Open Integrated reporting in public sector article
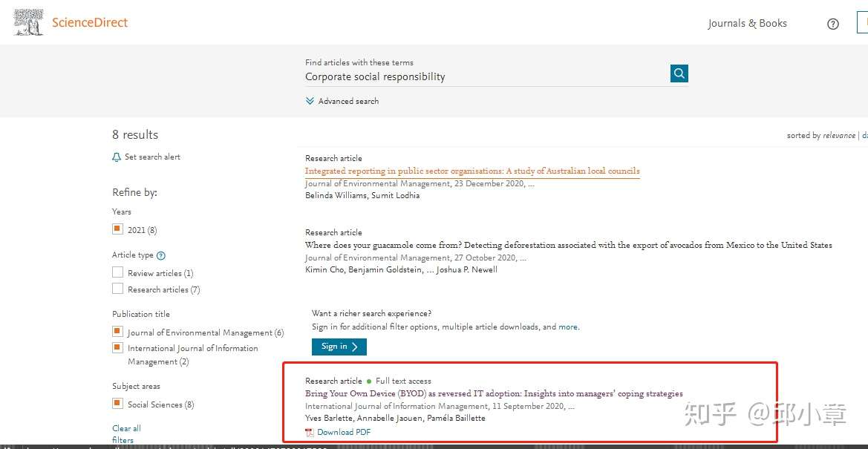The height and width of the screenshot is (449, 868). [472, 171]
